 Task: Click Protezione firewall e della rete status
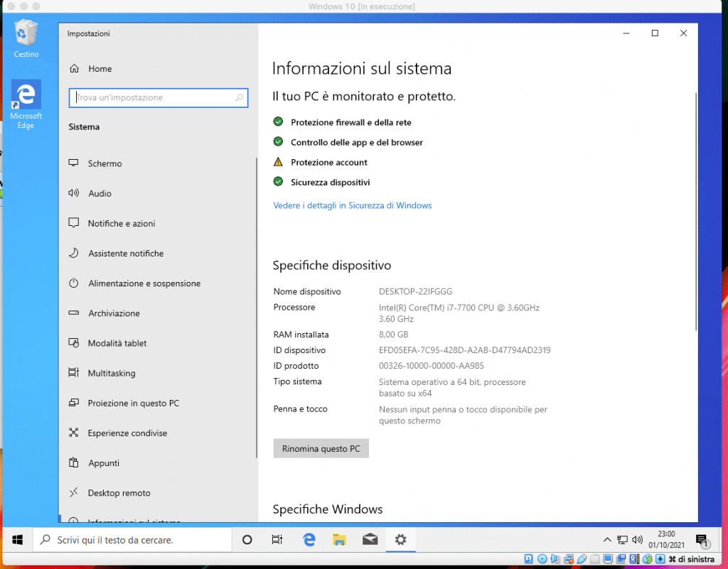(x=342, y=122)
